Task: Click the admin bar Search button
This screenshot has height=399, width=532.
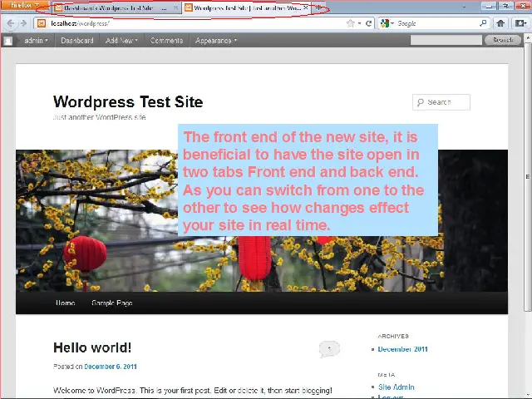Action: pyautogui.click(x=503, y=40)
